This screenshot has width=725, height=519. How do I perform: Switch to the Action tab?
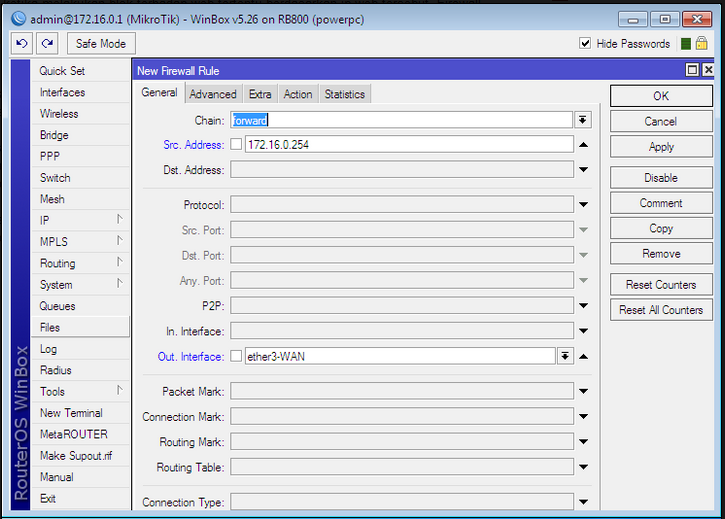point(298,94)
